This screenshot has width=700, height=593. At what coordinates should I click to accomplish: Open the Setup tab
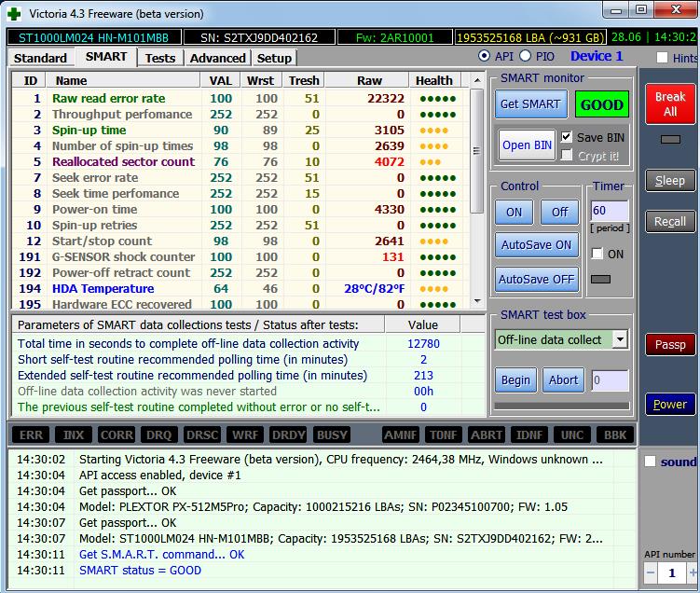pyautogui.click(x=274, y=58)
